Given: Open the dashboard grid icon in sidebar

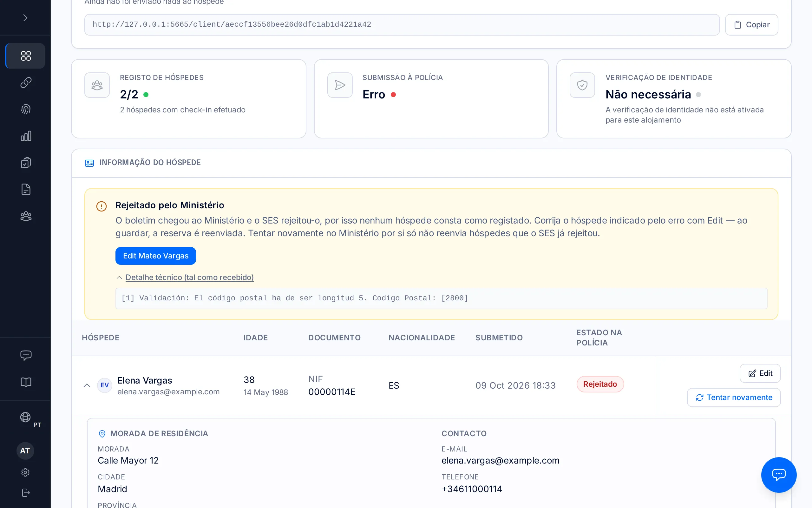Looking at the screenshot, I should 25,56.
